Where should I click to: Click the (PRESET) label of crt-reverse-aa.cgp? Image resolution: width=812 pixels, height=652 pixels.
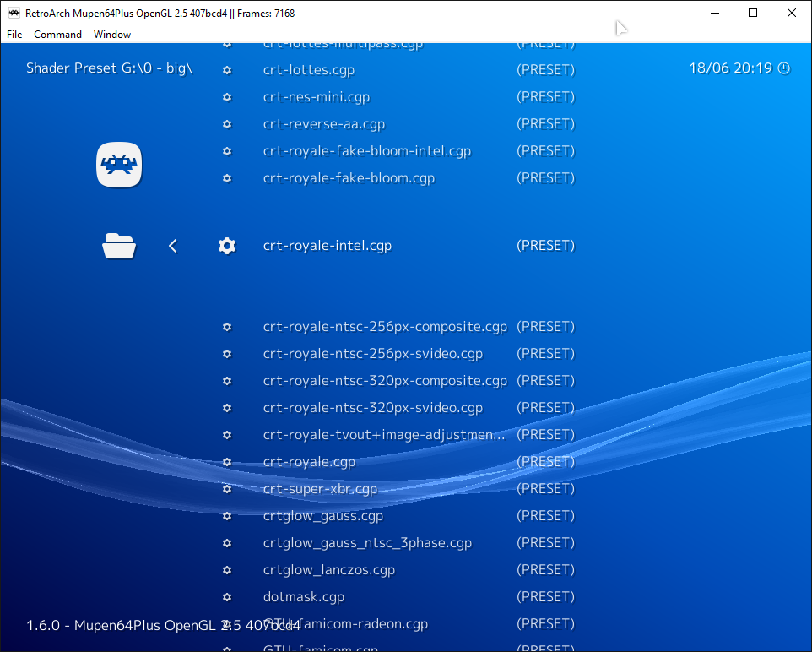pos(546,124)
